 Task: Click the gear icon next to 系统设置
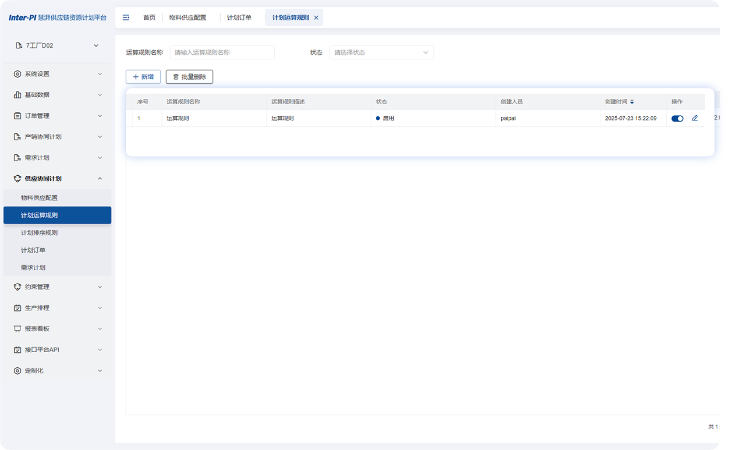coord(17,74)
